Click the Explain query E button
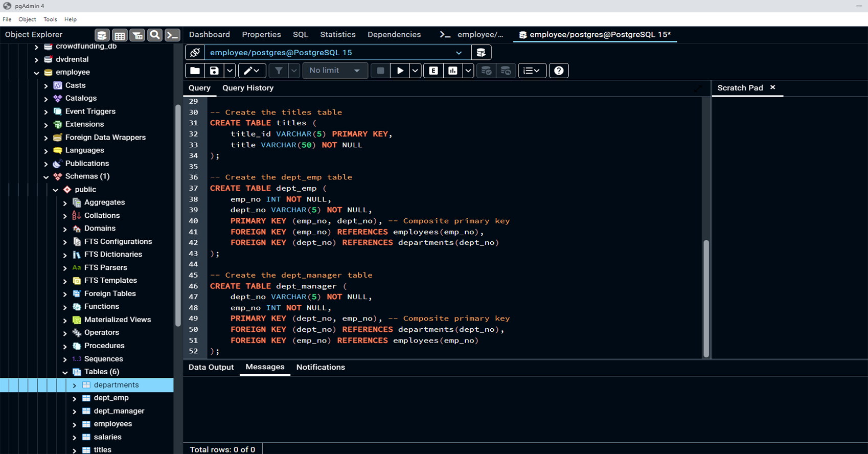The height and width of the screenshot is (454, 868). coord(433,71)
